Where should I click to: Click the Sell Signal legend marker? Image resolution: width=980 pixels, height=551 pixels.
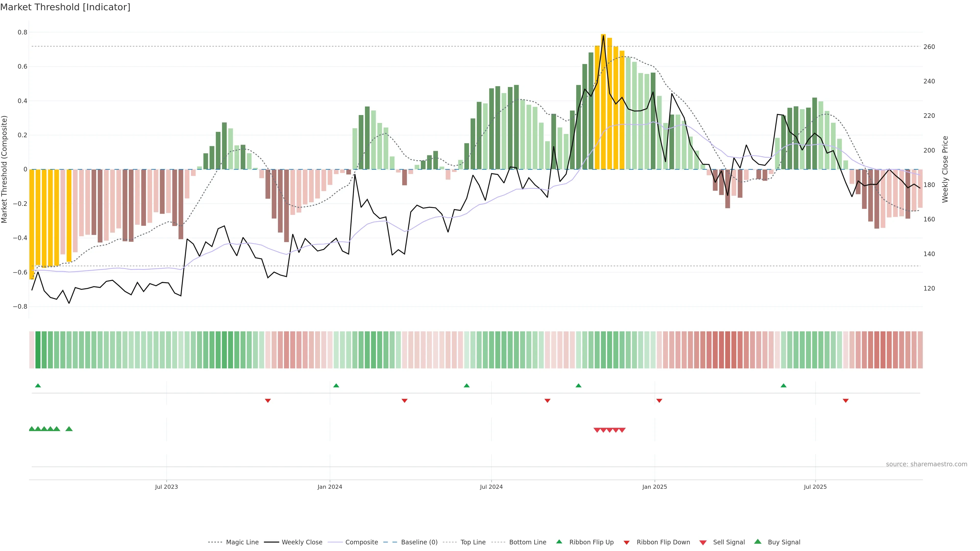pos(703,542)
